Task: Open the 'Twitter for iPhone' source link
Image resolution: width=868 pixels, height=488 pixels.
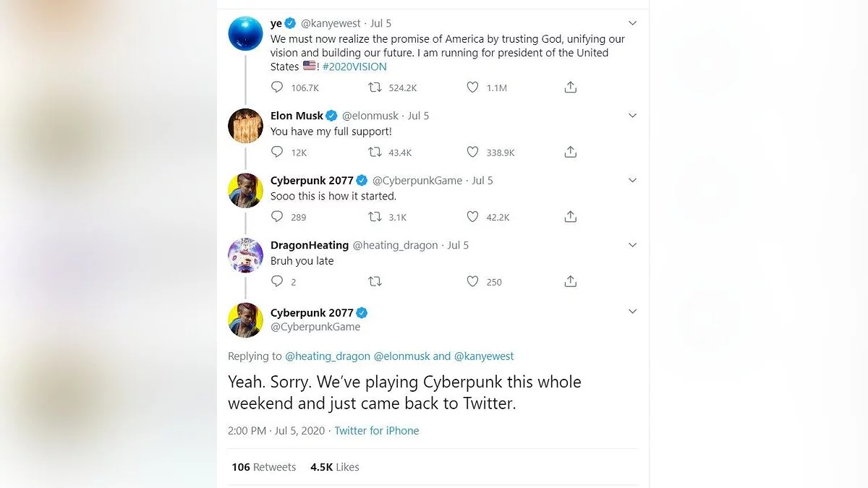Action: tap(376, 431)
